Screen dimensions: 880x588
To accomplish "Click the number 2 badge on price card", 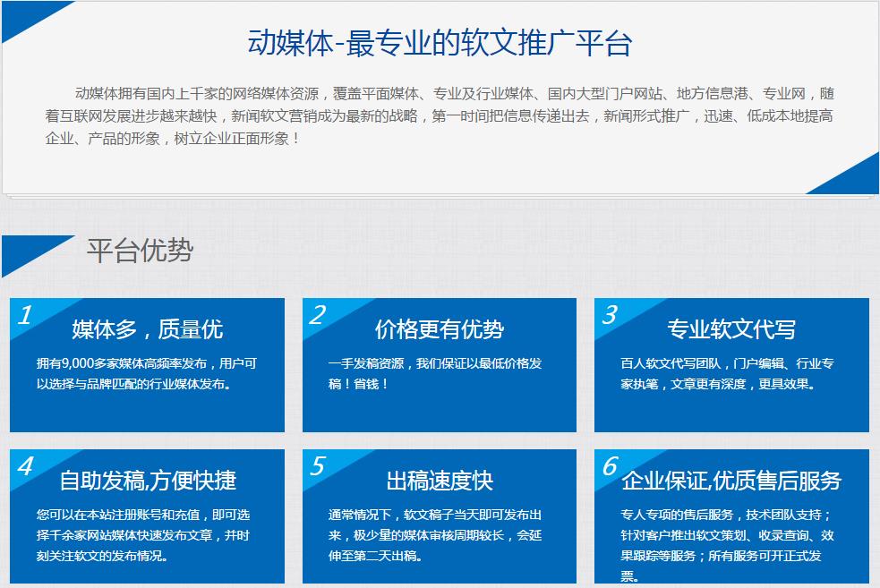I will click(317, 315).
